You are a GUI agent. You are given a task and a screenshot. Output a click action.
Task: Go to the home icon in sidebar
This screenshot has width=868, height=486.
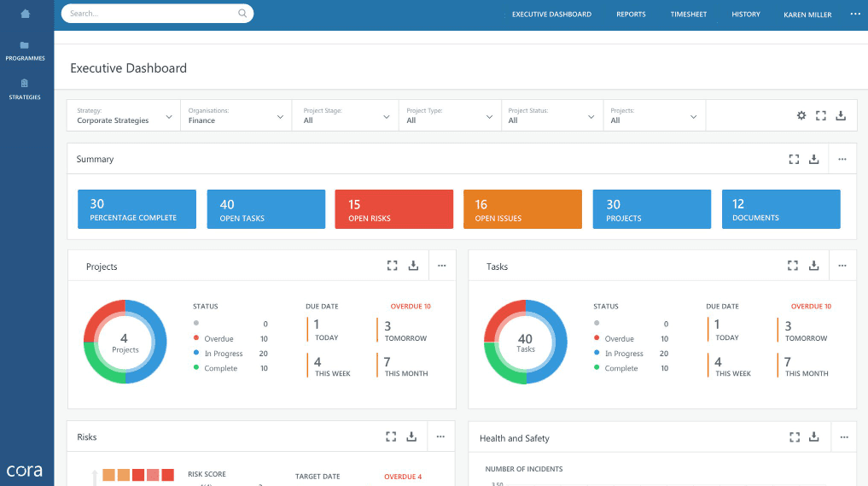[25, 14]
